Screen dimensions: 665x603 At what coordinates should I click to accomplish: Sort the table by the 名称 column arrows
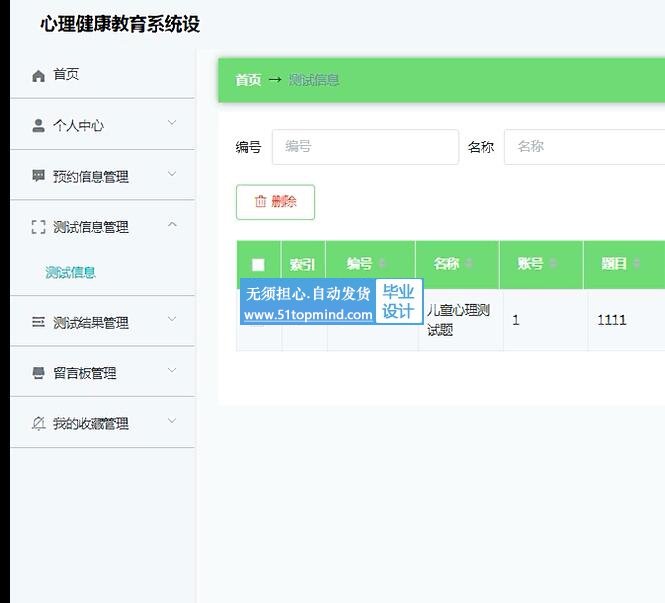coord(469,264)
